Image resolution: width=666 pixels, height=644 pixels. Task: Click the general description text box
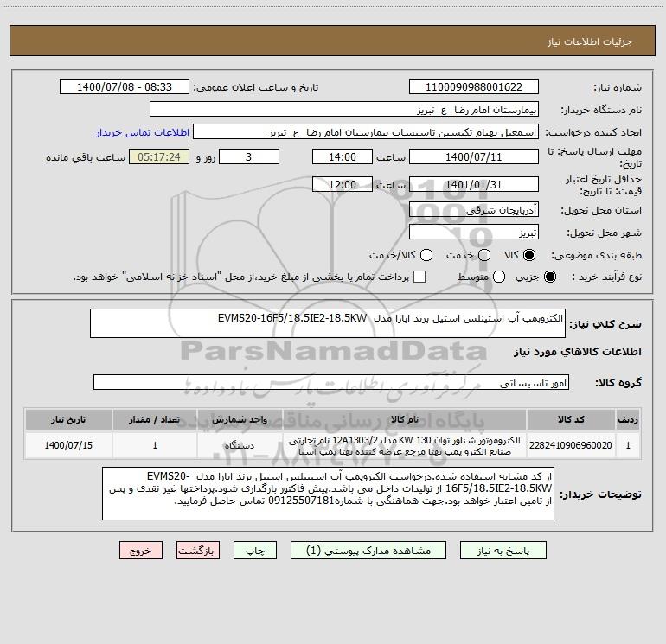(328, 323)
